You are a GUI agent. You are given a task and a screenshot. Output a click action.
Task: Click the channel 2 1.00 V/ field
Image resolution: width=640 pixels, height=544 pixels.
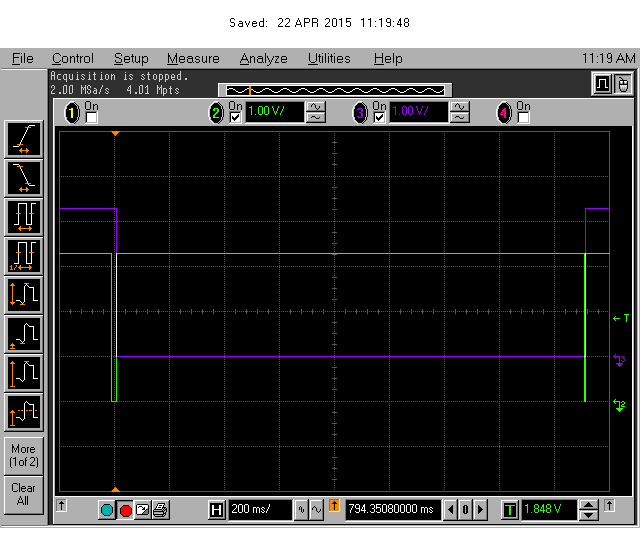274,112
